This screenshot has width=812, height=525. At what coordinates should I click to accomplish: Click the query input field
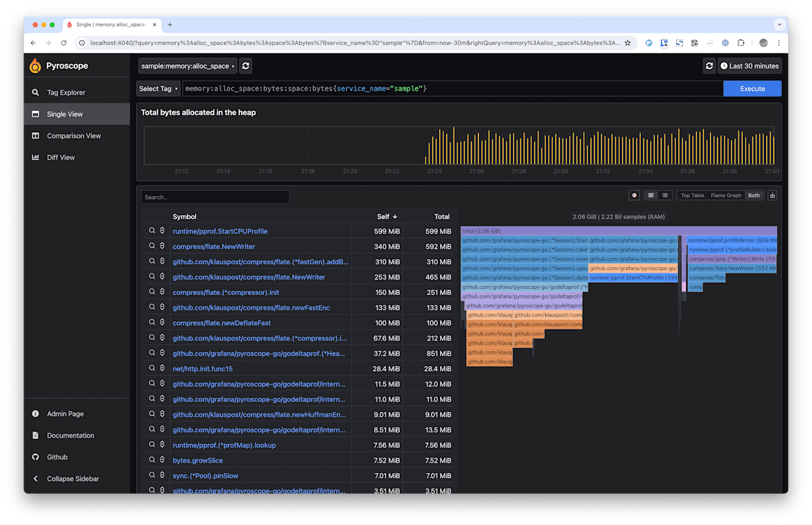point(453,89)
